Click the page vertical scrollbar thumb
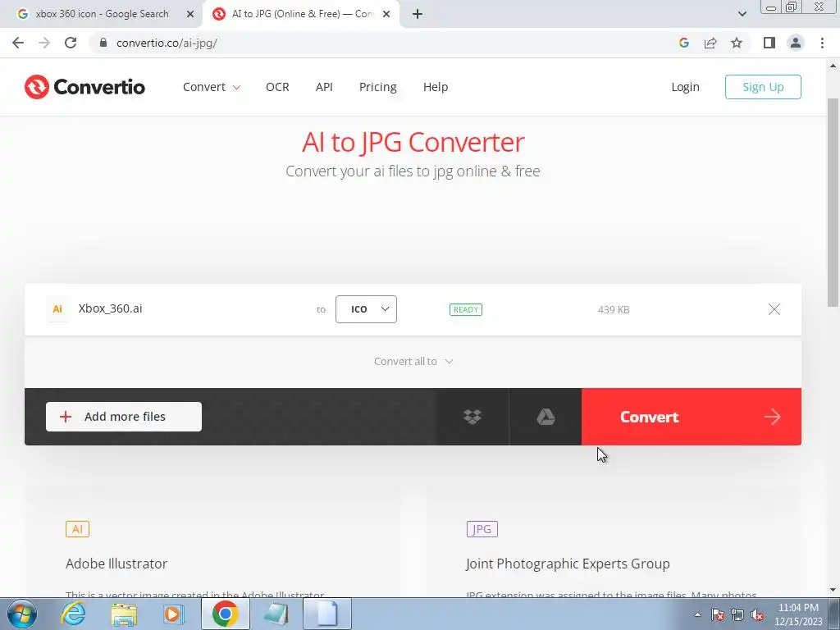840x630 pixels. pyautogui.click(x=833, y=203)
